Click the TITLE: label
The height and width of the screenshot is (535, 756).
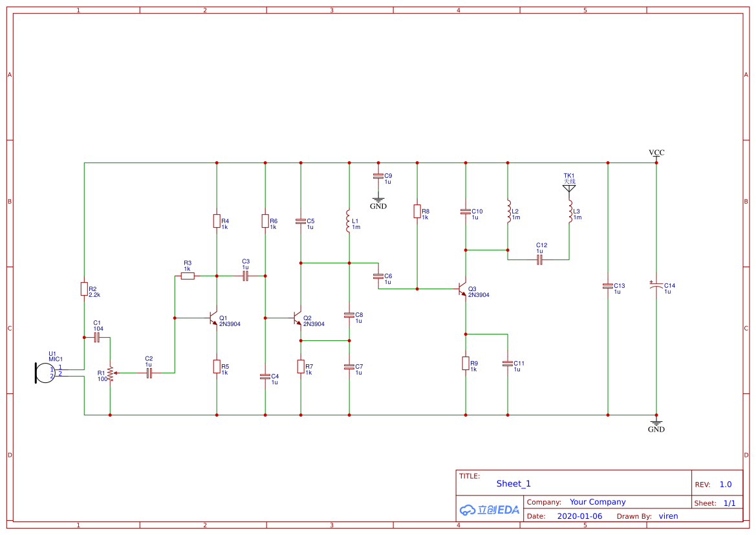469,476
